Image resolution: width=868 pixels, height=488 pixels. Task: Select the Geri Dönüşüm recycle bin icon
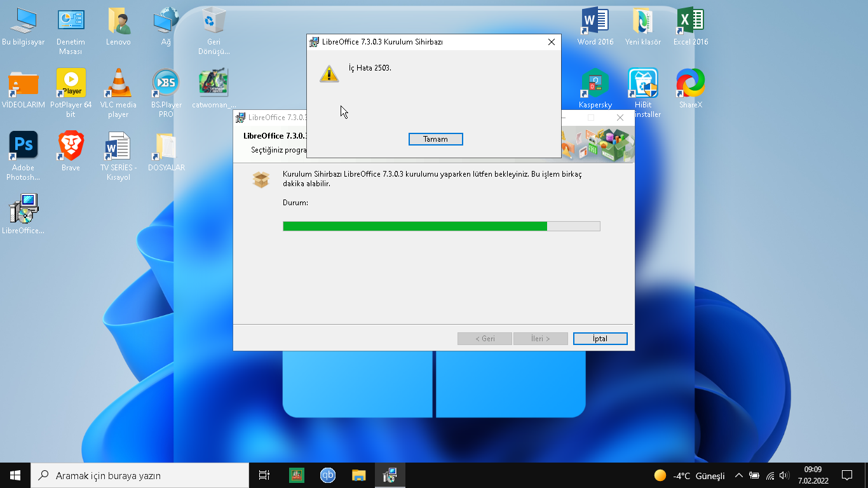point(214,32)
